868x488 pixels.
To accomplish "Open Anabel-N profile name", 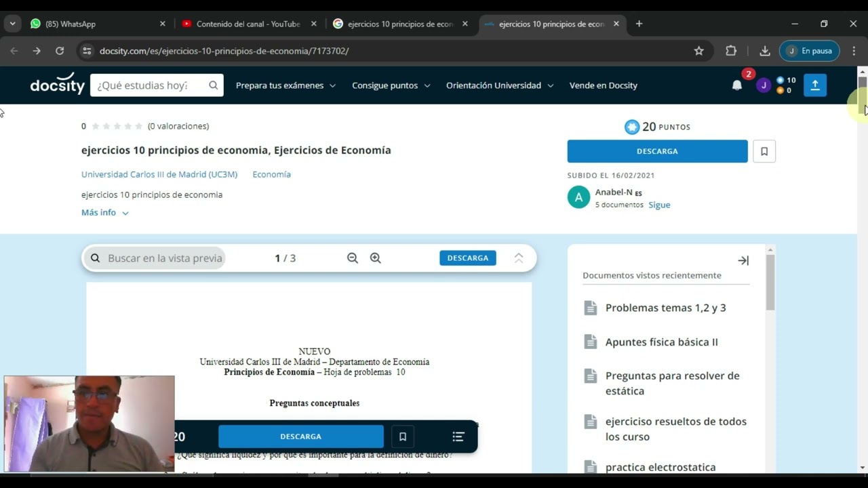I will coord(614,192).
